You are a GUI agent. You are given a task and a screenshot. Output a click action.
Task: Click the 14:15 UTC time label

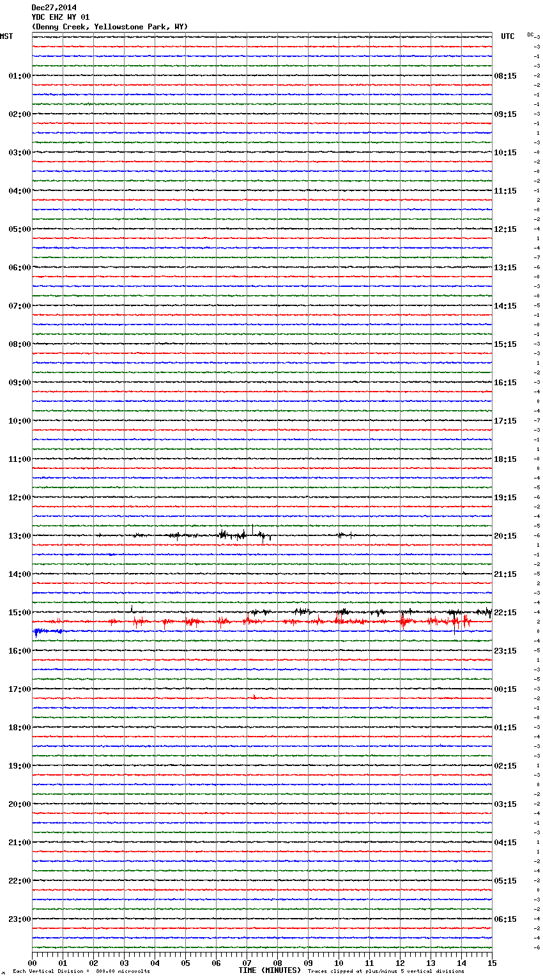click(x=505, y=306)
